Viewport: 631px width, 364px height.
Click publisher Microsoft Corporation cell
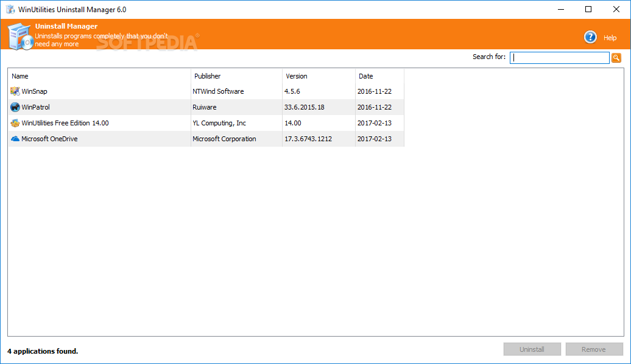pos(224,139)
